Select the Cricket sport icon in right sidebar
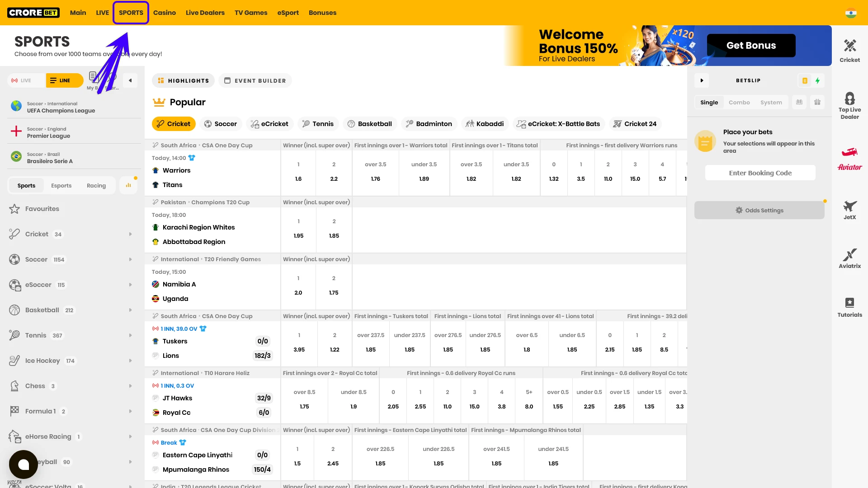Image resolution: width=868 pixels, height=488 pixels. click(850, 50)
